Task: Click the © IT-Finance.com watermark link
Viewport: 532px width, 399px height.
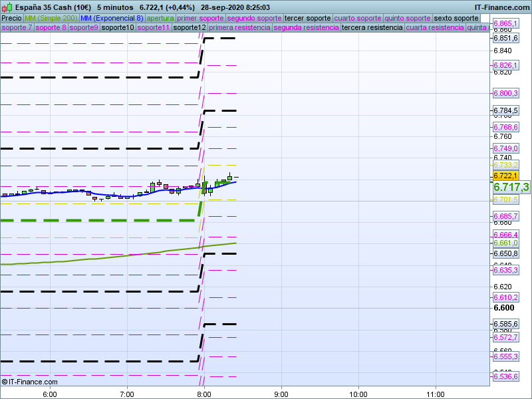Action: pyautogui.click(x=30, y=382)
